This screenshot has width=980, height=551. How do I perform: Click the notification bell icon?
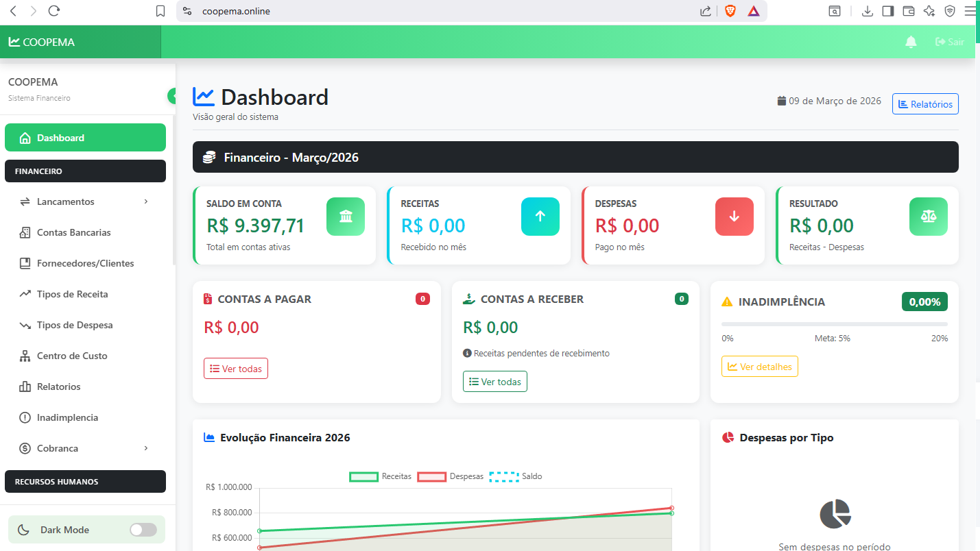click(911, 42)
